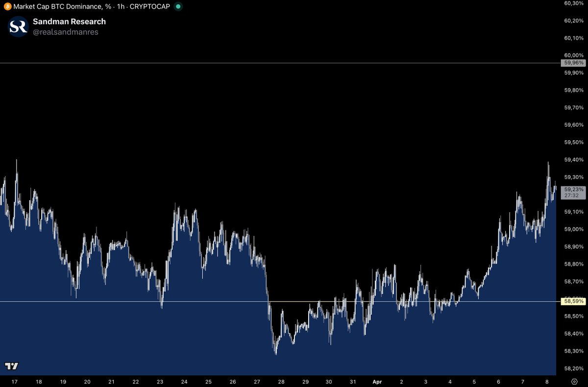Click date axis label 24
This screenshot has width=588, height=387.
pyautogui.click(x=184, y=382)
